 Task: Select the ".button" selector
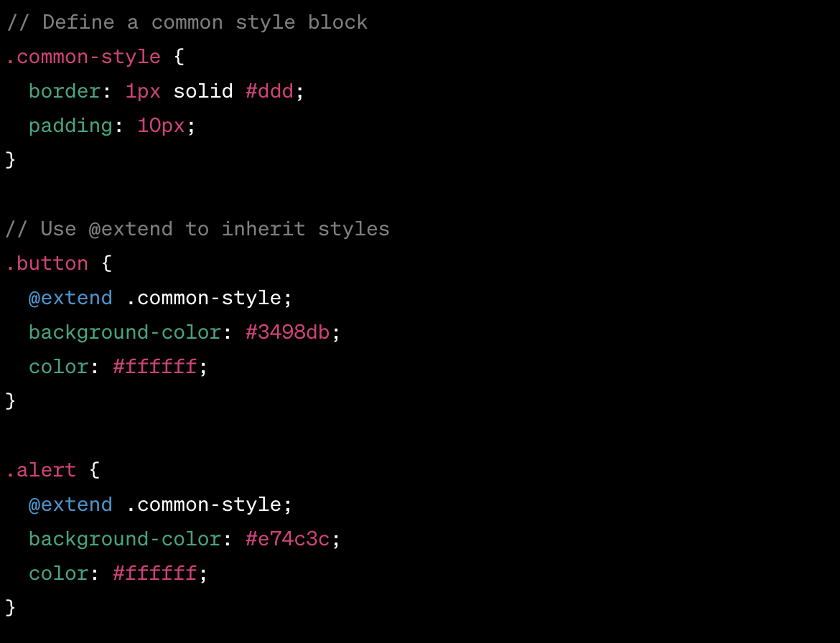pyautogui.click(x=47, y=263)
